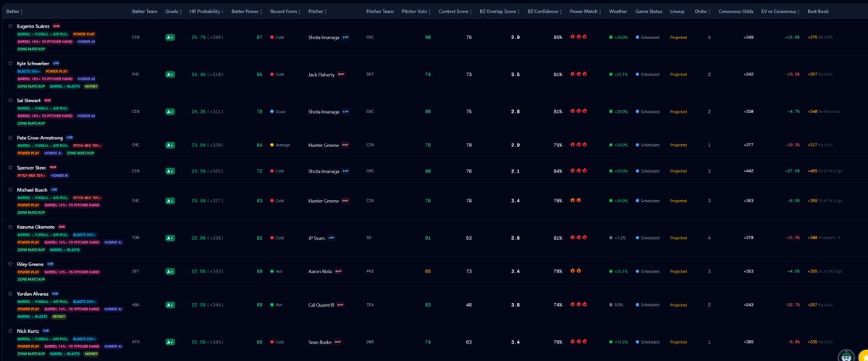Click the RHP badge beside Sean Burke
Image resolution: width=868 pixels, height=361 pixels.
click(x=337, y=342)
